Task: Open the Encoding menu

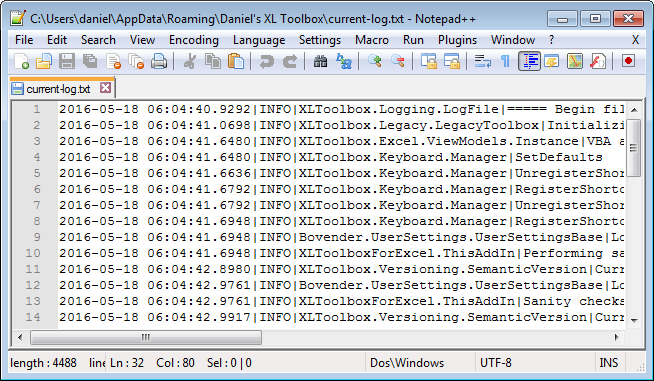Action: [194, 40]
